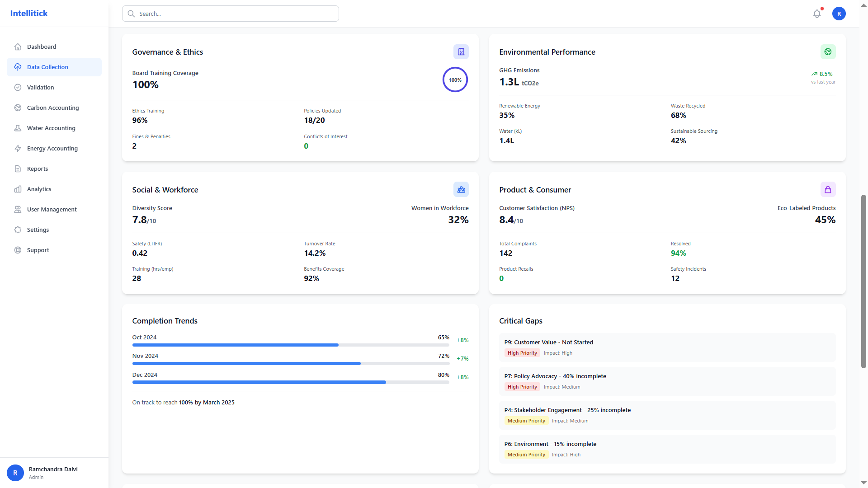Select the User Management icon
Image resolution: width=868 pixels, height=488 pixels.
(18, 209)
